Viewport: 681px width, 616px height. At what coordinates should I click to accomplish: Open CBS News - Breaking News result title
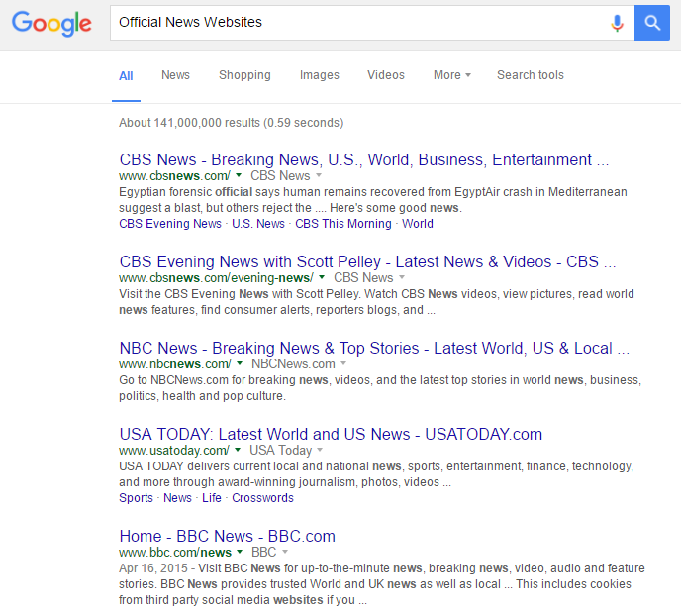coord(364,159)
